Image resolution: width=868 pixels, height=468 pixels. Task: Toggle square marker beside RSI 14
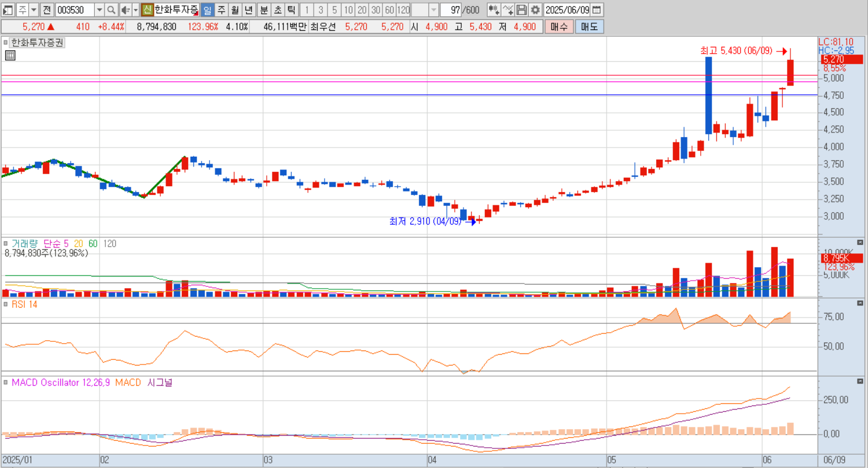tap(6, 304)
